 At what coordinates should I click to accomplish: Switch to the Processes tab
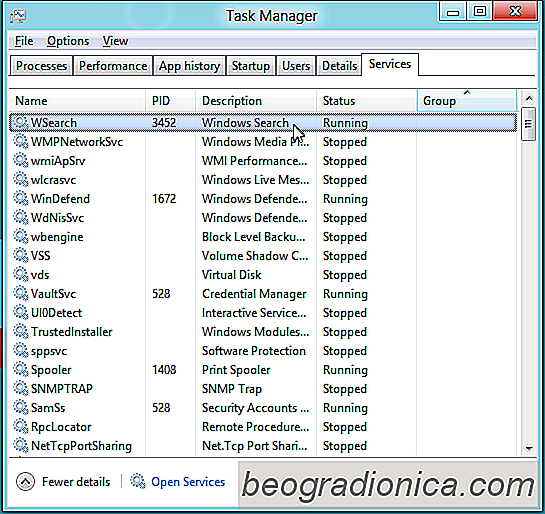point(41,66)
